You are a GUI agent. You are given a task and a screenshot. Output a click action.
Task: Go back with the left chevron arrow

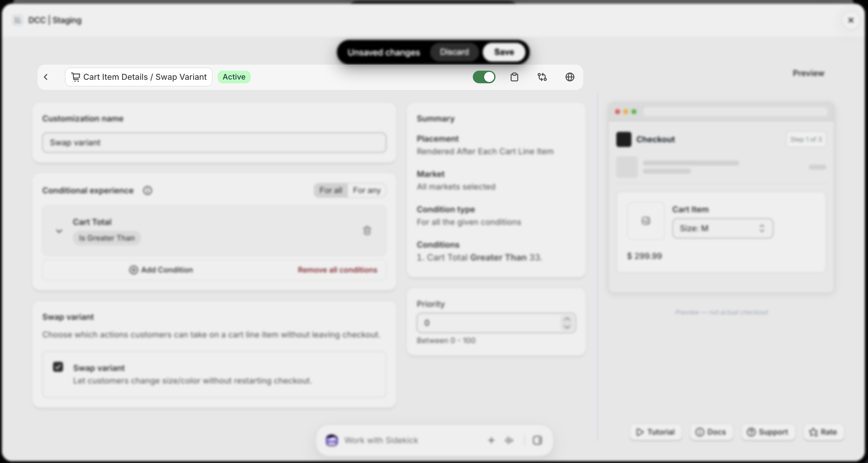point(46,77)
